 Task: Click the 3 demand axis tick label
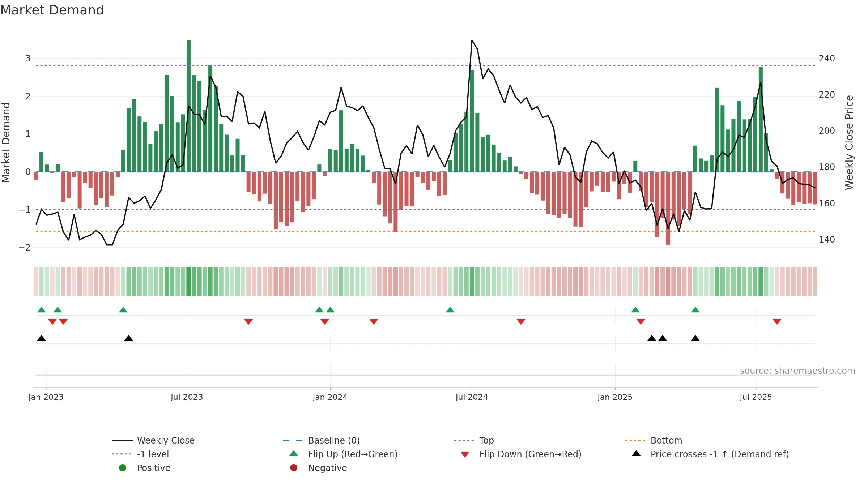[28, 58]
